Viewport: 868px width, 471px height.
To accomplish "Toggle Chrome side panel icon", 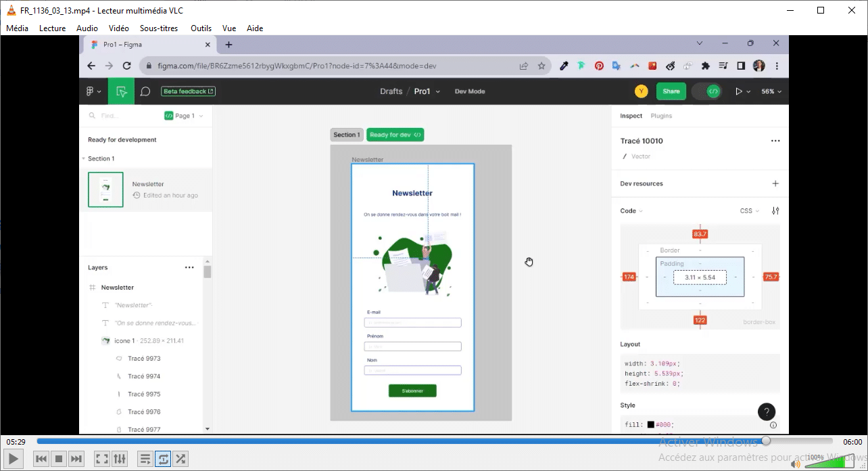I will click(x=741, y=66).
